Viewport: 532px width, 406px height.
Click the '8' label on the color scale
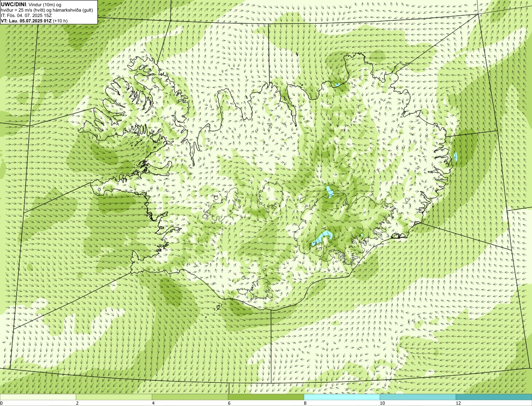coord(305,403)
